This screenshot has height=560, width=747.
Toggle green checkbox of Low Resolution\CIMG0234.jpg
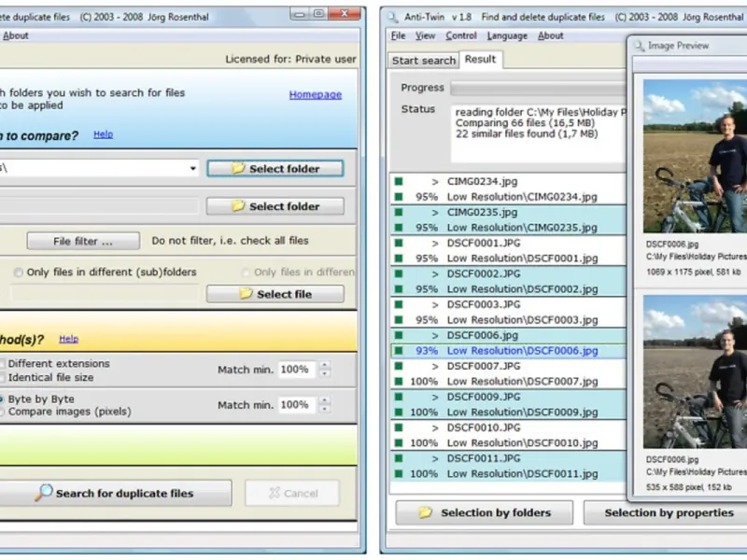click(x=399, y=197)
